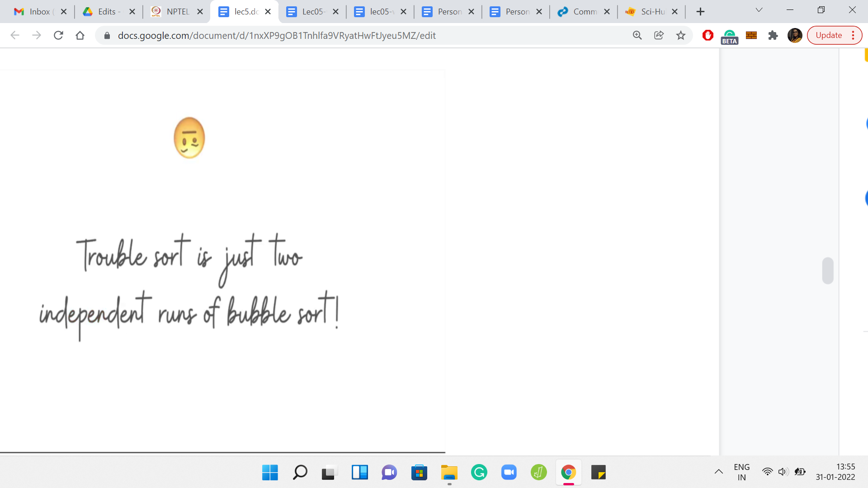This screenshot has width=868, height=488.
Task: Click the document vertical scrollbar thumb
Action: (x=827, y=271)
